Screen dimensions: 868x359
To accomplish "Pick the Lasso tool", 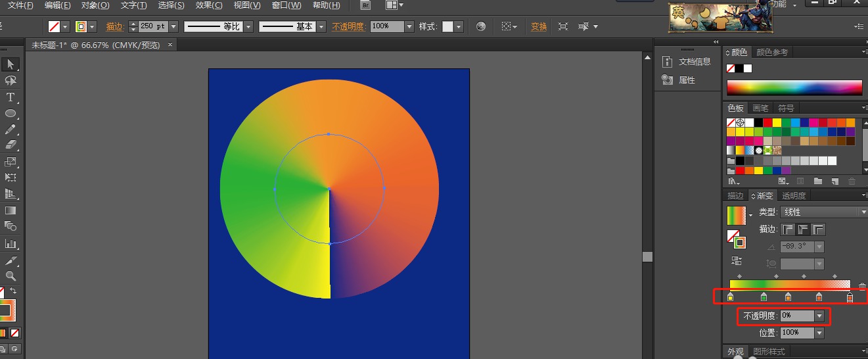I will [11, 81].
